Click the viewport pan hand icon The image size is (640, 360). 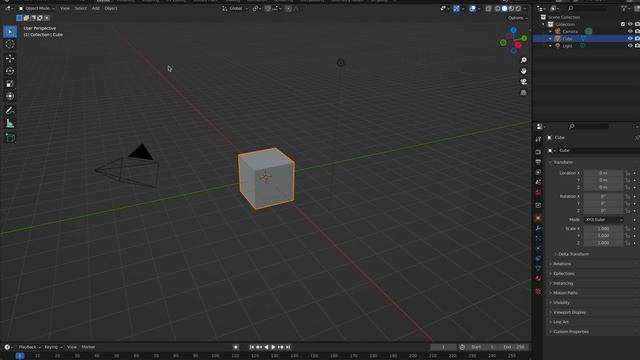coord(523,71)
